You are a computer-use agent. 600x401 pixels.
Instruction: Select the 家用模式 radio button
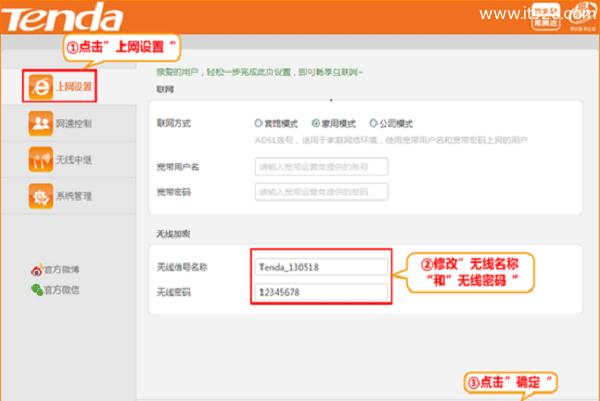[316, 123]
